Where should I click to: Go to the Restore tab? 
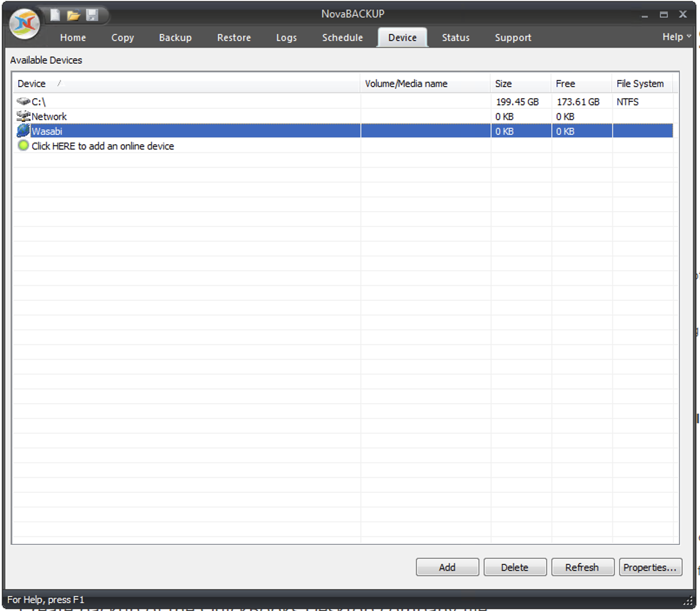click(x=234, y=38)
